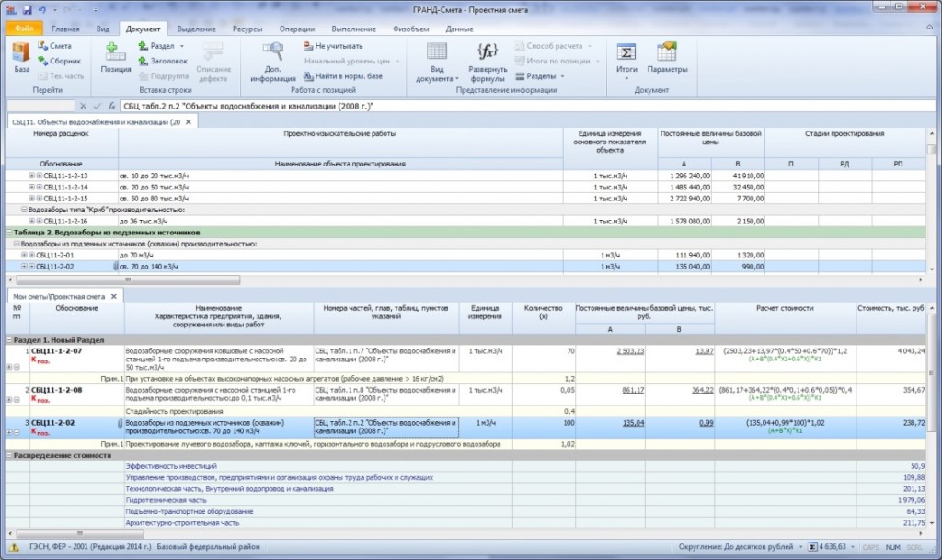The height and width of the screenshot is (560, 942).
Task: Switch to the Физобъем ribbon tab
Action: 411,29
